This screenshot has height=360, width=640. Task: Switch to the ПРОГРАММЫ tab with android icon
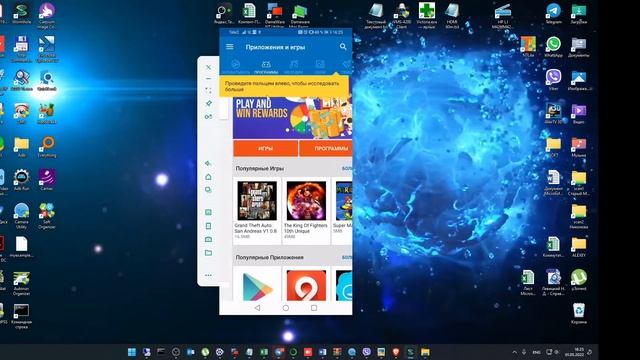(266, 67)
